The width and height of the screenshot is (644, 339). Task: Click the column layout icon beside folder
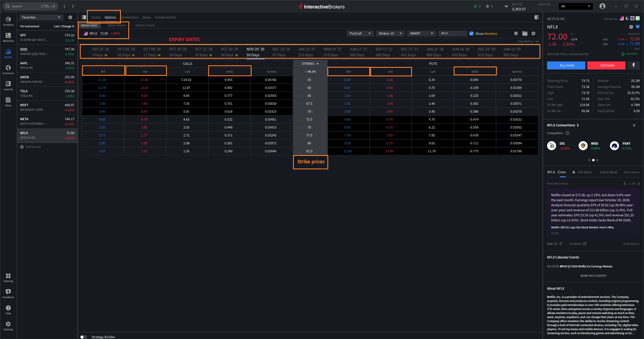516,33
